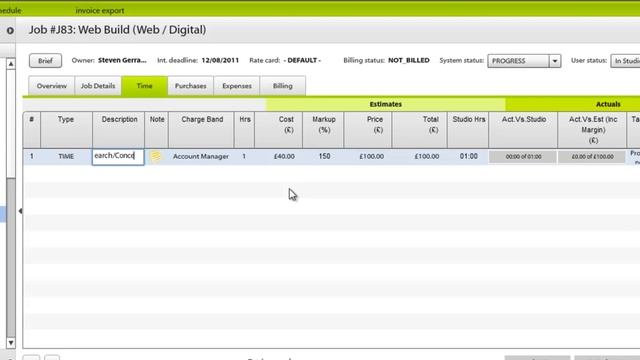Click the Hrs column header
Image resolution: width=640 pixels, height=360 pixels.
[244, 130]
